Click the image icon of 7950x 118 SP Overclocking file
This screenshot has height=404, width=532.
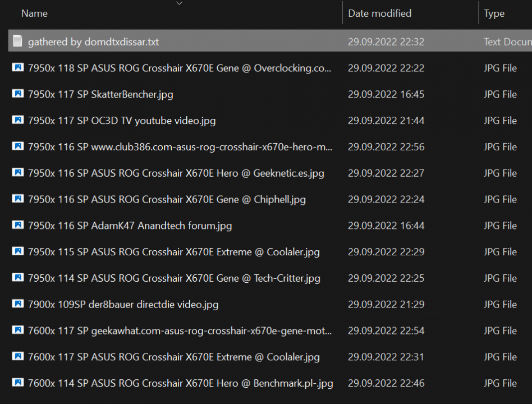point(17,67)
